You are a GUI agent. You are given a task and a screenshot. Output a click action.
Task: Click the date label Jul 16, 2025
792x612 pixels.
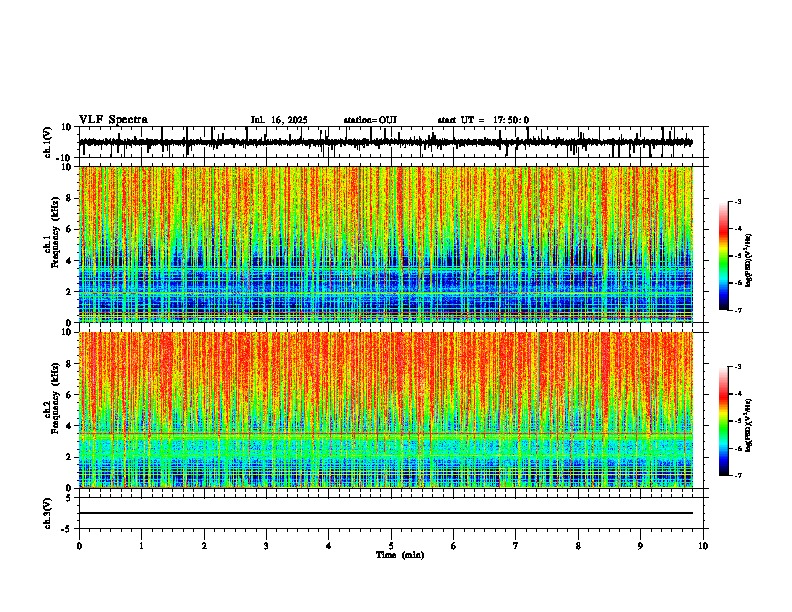tap(279, 120)
